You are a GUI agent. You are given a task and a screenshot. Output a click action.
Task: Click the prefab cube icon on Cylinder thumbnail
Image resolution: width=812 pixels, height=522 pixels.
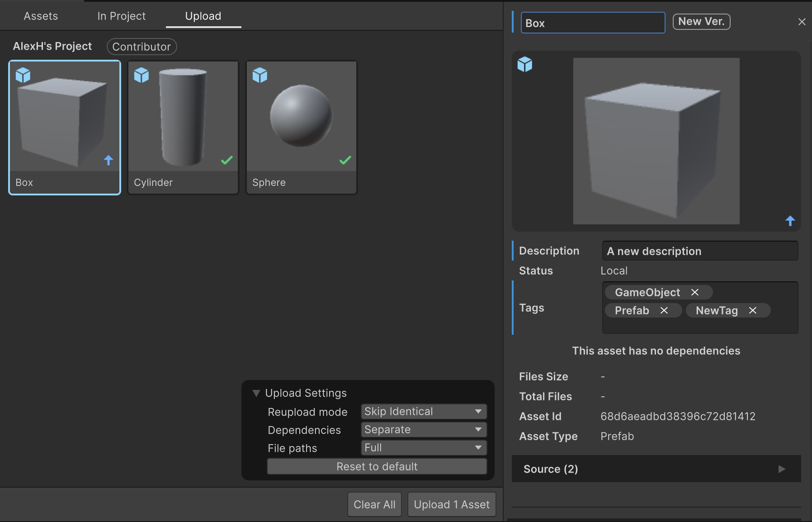pos(142,75)
